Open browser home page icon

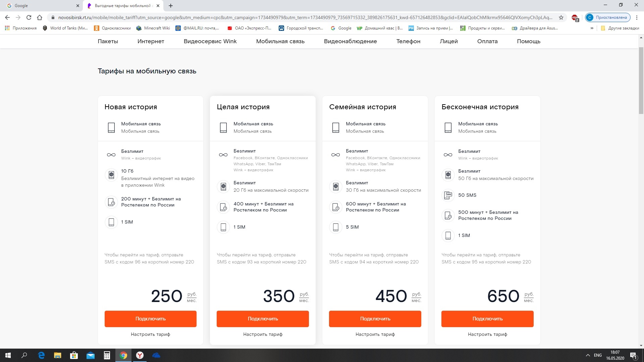pos(40,17)
